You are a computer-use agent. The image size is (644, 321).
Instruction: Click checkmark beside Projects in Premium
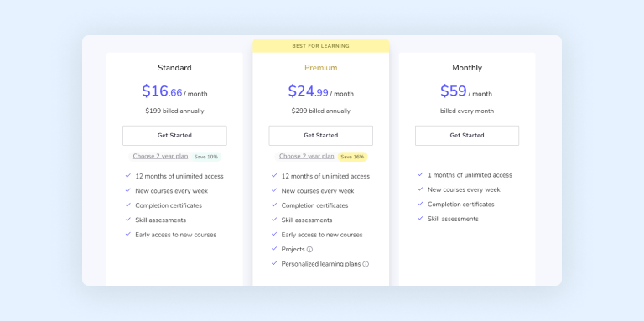pyautogui.click(x=274, y=248)
